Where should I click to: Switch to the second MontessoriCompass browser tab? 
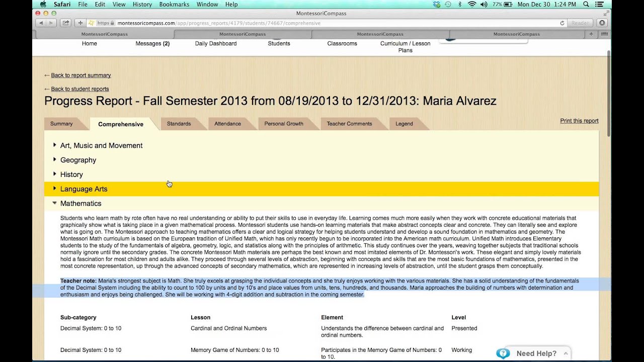click(x=243, y=34)
